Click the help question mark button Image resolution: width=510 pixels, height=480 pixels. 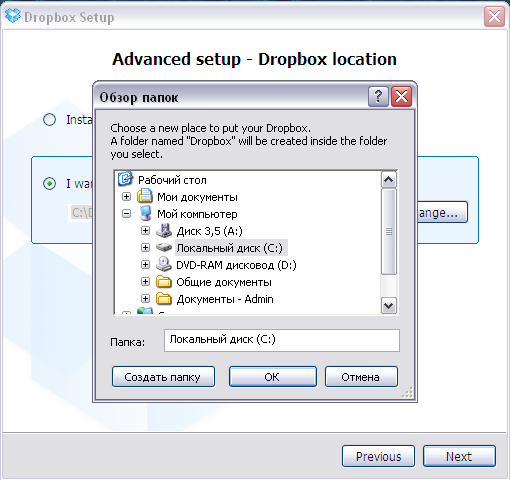(378, 97)
